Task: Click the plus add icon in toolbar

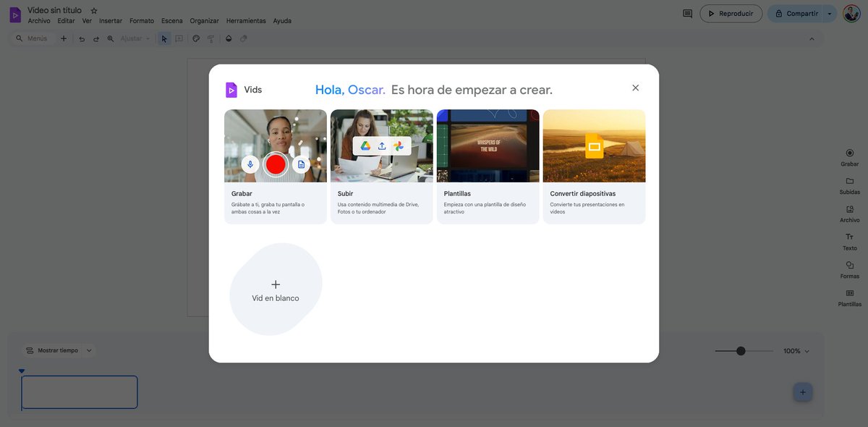Action: 64,38
